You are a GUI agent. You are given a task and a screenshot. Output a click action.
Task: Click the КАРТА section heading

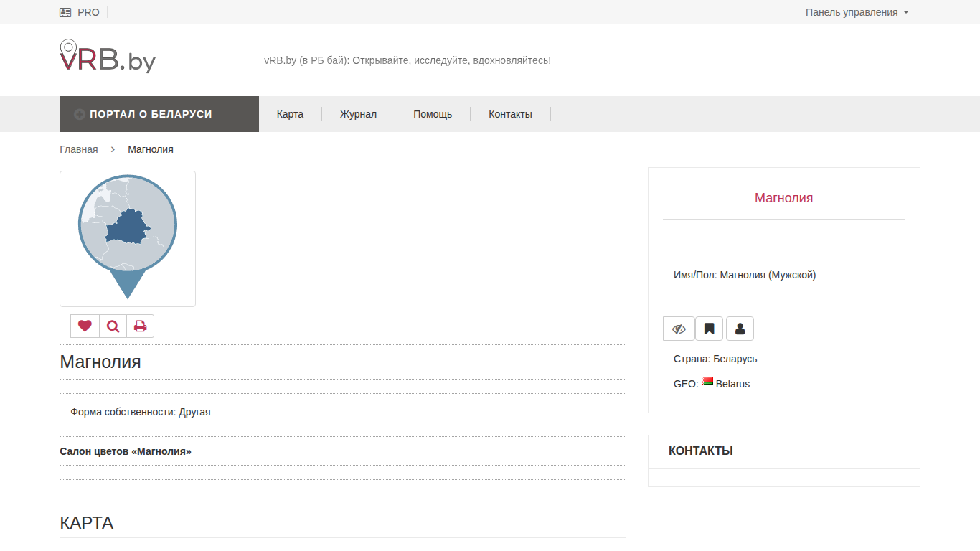pyautogui.click(x=87, y=522)
